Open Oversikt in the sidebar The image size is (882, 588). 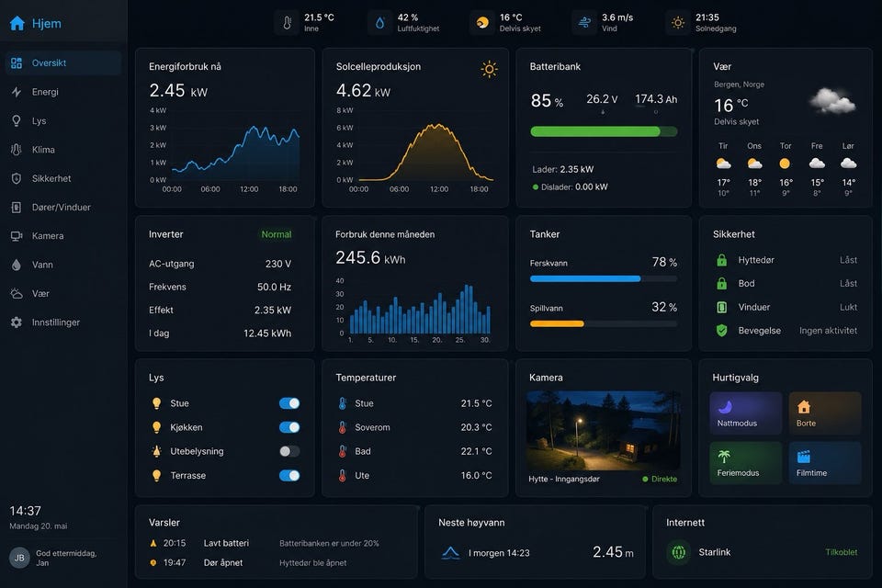63,63
